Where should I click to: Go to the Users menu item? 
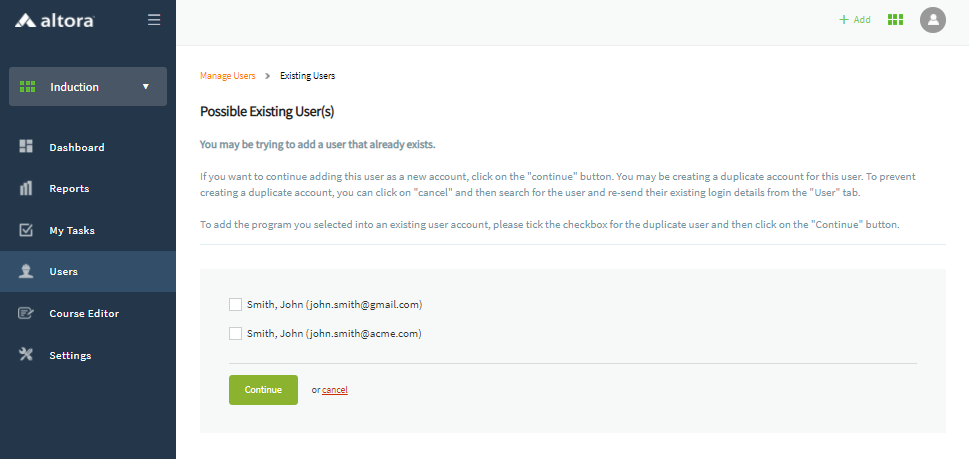pos(64,271)
